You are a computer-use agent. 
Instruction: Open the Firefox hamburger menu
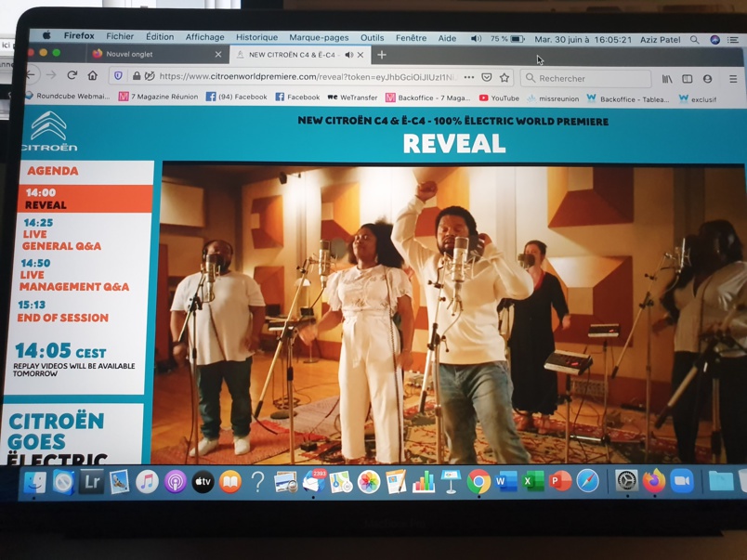(733, 80)
